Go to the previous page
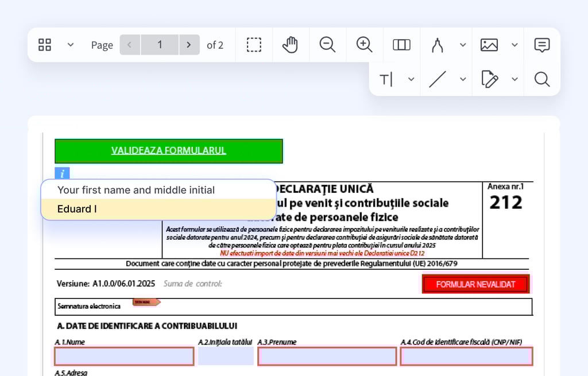The height and width of the screenshot is (376, 588). click(x=130, y=45)
